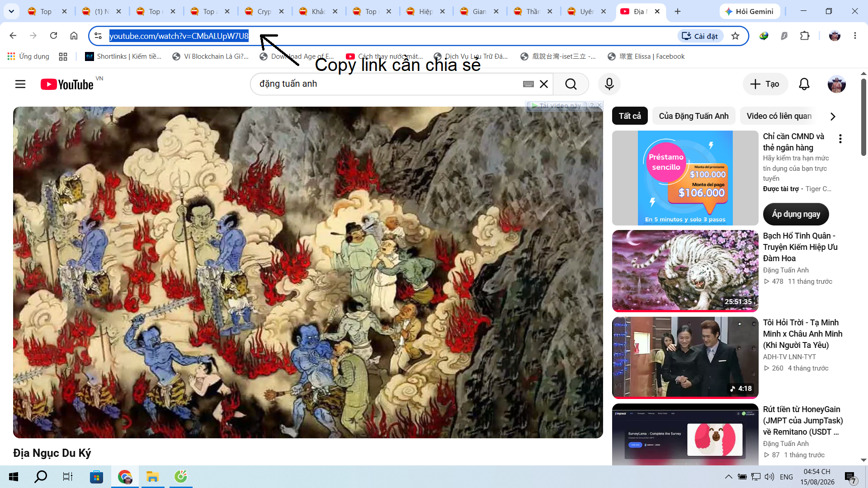Open File Explorer from the taskbar

pyautogui.click(x=152, y=477)
